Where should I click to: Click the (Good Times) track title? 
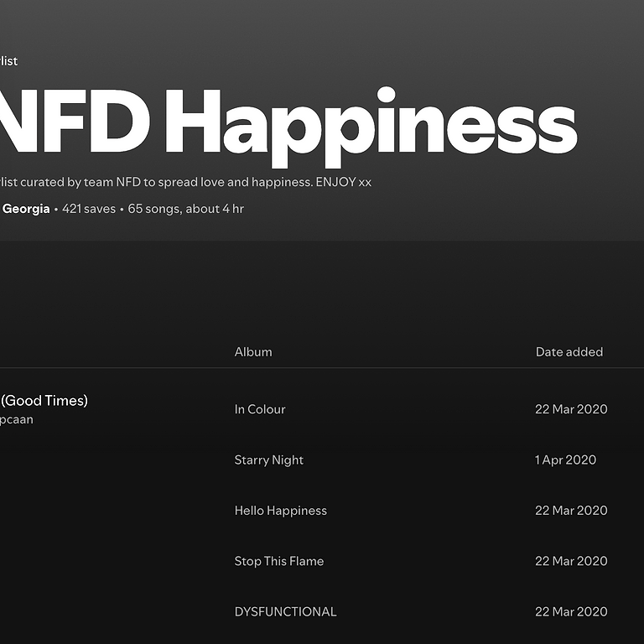pos(44,401)
